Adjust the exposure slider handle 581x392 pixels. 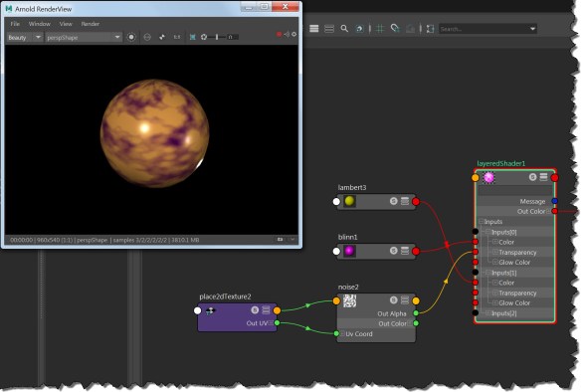coord(217,37)
